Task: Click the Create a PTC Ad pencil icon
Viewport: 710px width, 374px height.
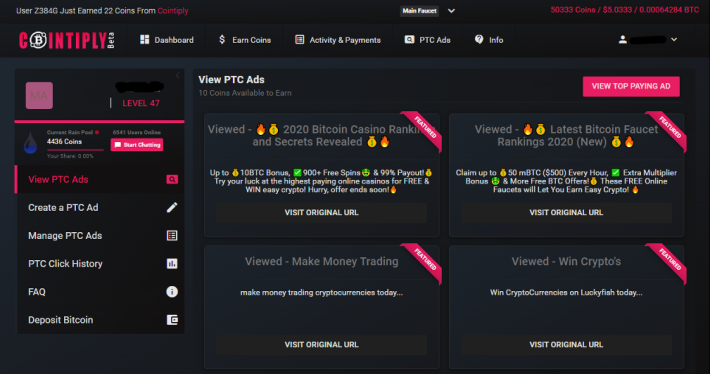Action: click(x=172, y=207)
